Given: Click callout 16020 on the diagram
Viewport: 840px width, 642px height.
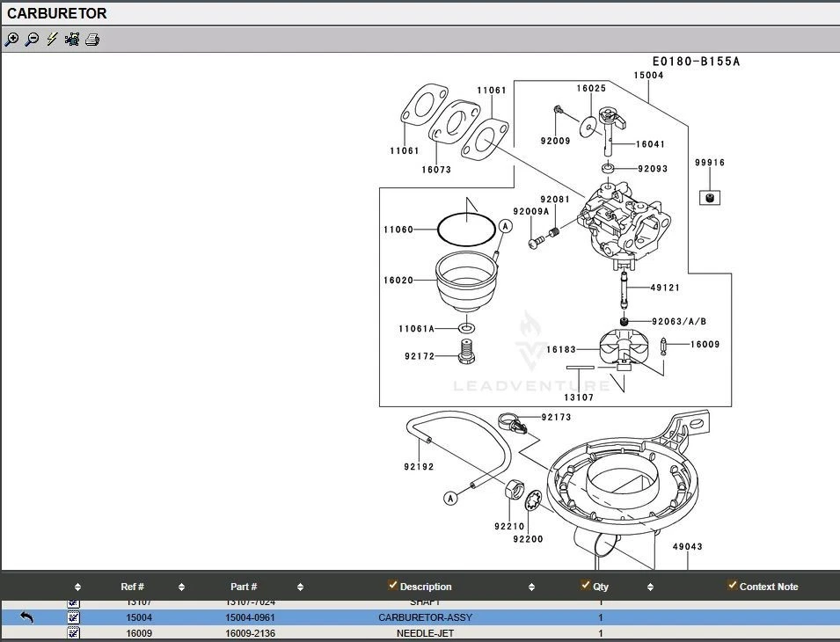Looking at the screenshot, I should [x=398, y=281].
